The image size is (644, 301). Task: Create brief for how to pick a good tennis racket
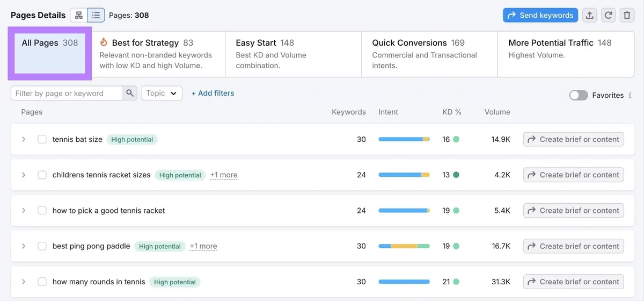[x=574, y=211]
